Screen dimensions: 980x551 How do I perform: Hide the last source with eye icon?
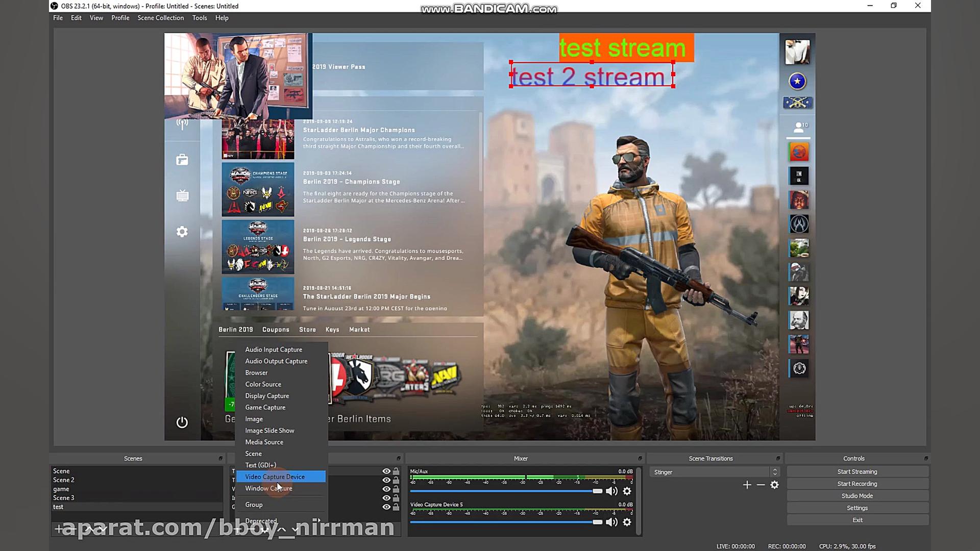(x=386, y=507)
